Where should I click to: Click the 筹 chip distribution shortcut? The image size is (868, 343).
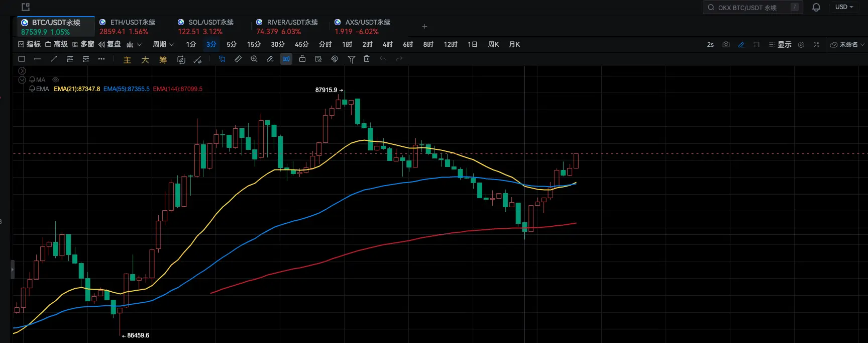point(163,60)
